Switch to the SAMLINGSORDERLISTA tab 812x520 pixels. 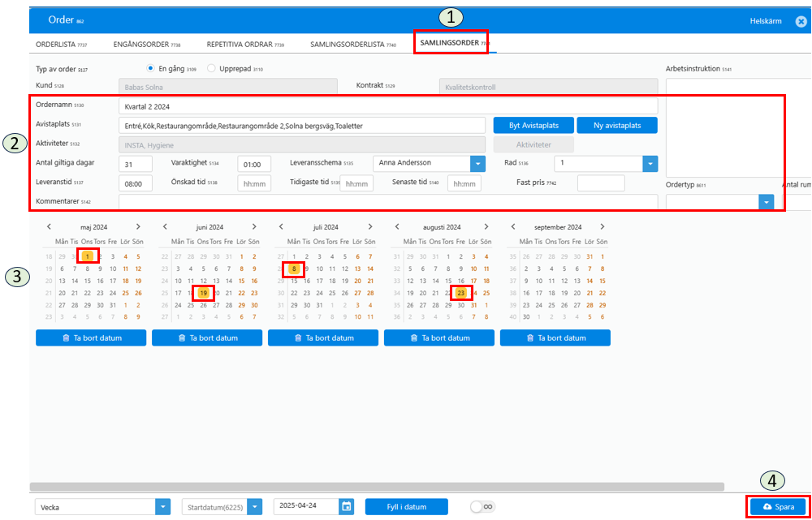tap(353, 45)
